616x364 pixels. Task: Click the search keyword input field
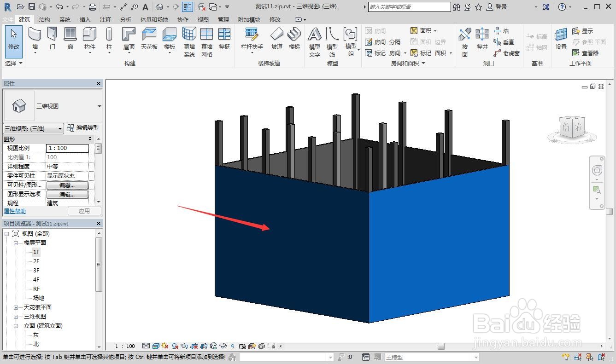coord(410,7)
